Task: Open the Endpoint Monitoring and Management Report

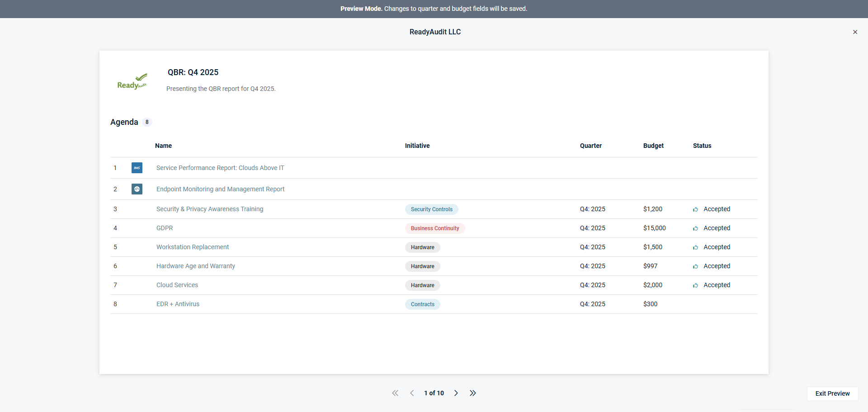Action: coord(220,189)
